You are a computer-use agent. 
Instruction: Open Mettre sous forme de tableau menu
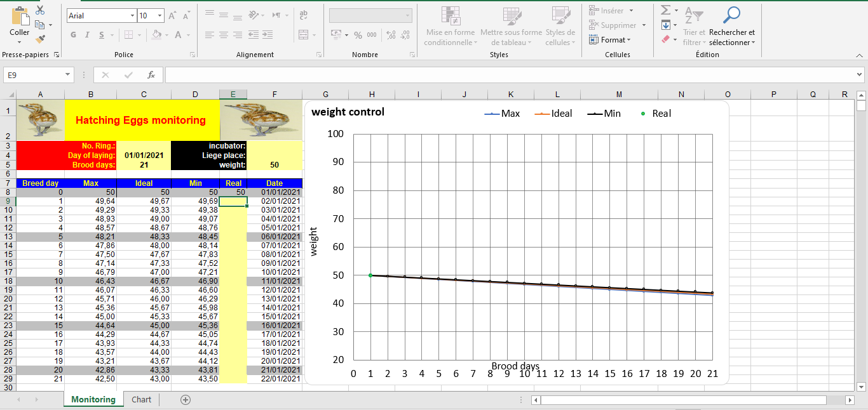512,27
